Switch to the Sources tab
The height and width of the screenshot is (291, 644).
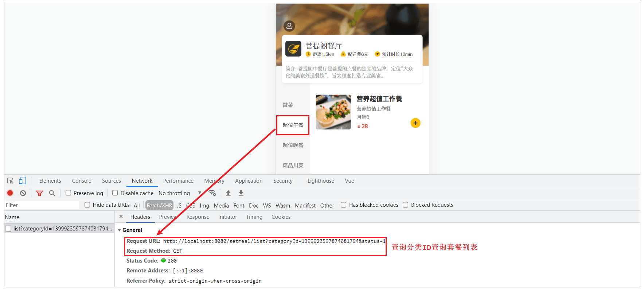(x=112, y=181)
